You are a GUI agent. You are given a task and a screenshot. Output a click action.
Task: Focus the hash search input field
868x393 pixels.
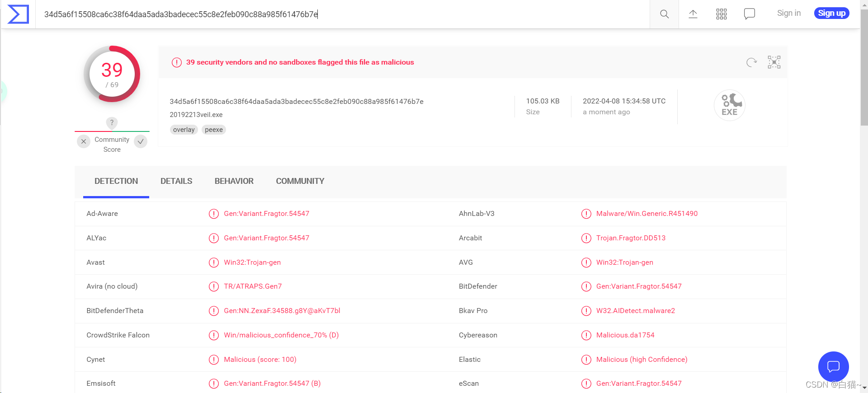pyautogui.click(x=343, y=14)
